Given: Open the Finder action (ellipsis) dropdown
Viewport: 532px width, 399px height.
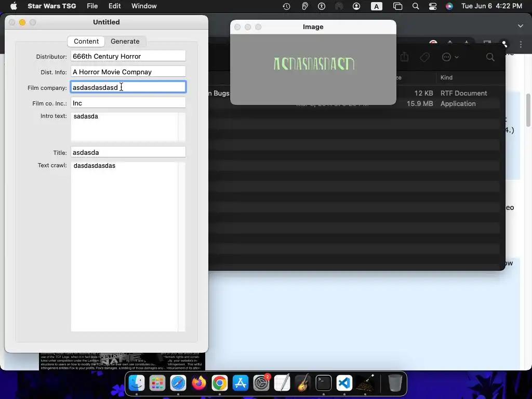Looking at the screenshot, I should 450,57.
